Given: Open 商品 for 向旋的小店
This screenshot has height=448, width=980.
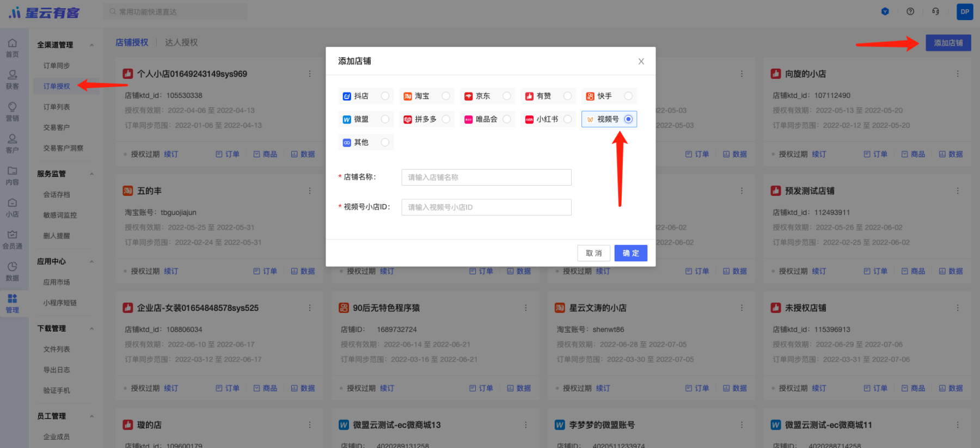Looking at the screenshot, I should pos(913,155).
